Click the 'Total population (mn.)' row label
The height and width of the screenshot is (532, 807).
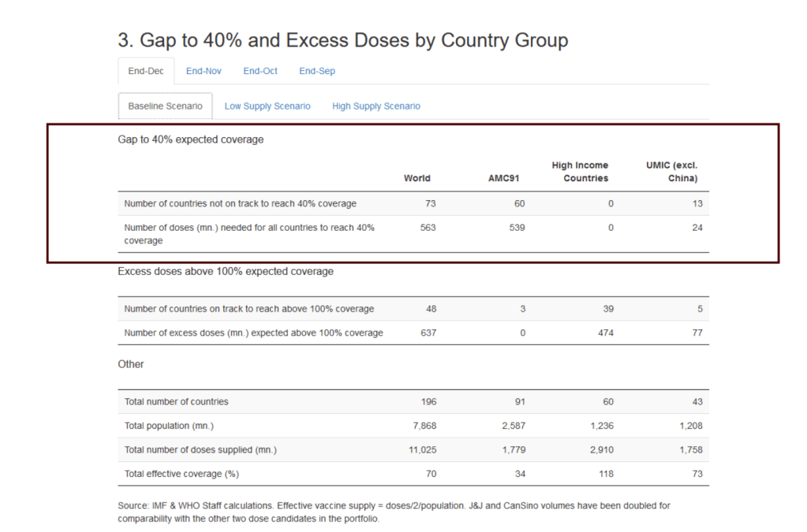pyautogui.click(x=169, y=426)
